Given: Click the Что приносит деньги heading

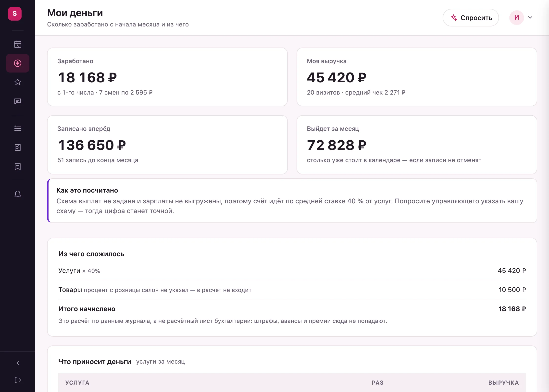Looking at the screenshot, I should tap(95, 362).
